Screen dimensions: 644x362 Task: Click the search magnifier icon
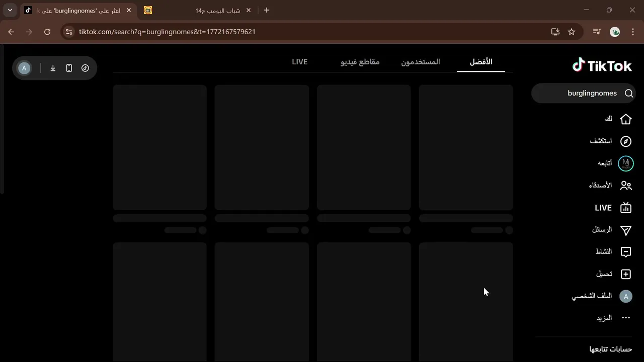tap(629, 93)
